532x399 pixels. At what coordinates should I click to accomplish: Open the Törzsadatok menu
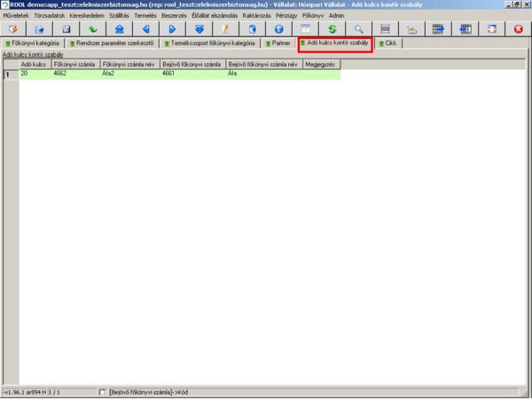50,16
